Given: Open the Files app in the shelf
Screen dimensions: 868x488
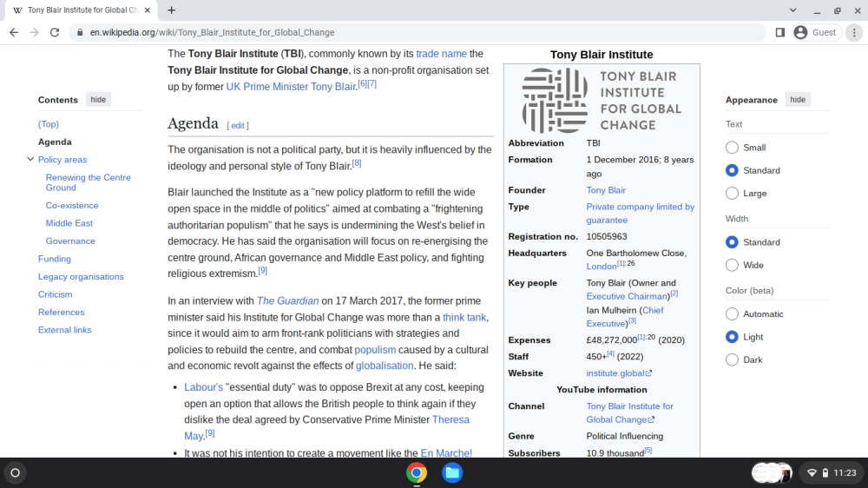Looking at the screenshot, I should 452,472.
